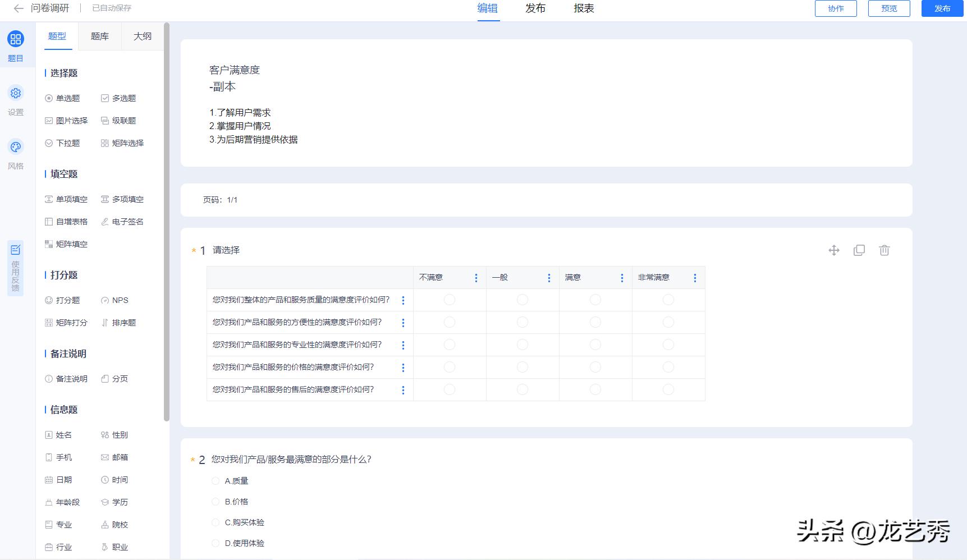Insert a 分页 page break element
Viewport: 967px width, 560px height.
(x=114, y=379)
